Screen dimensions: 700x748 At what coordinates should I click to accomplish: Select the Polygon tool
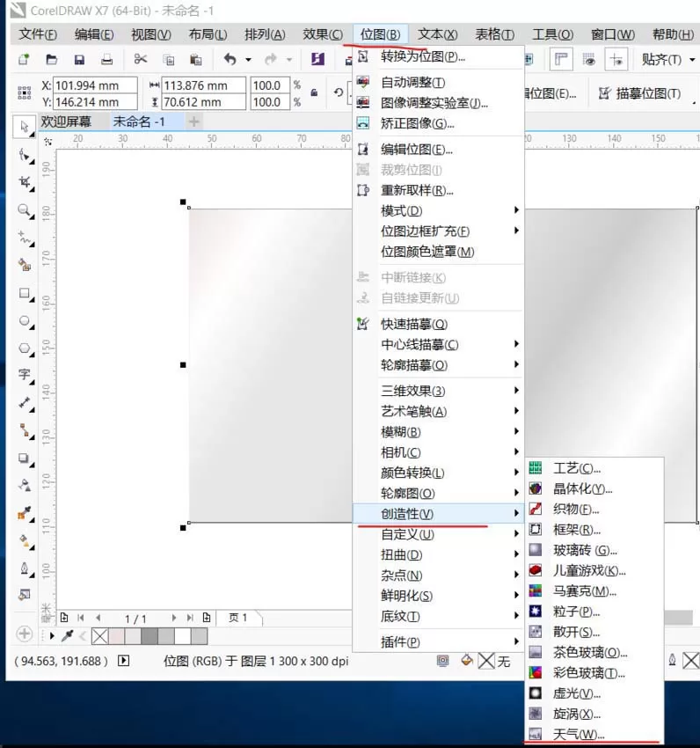[24, 348]
